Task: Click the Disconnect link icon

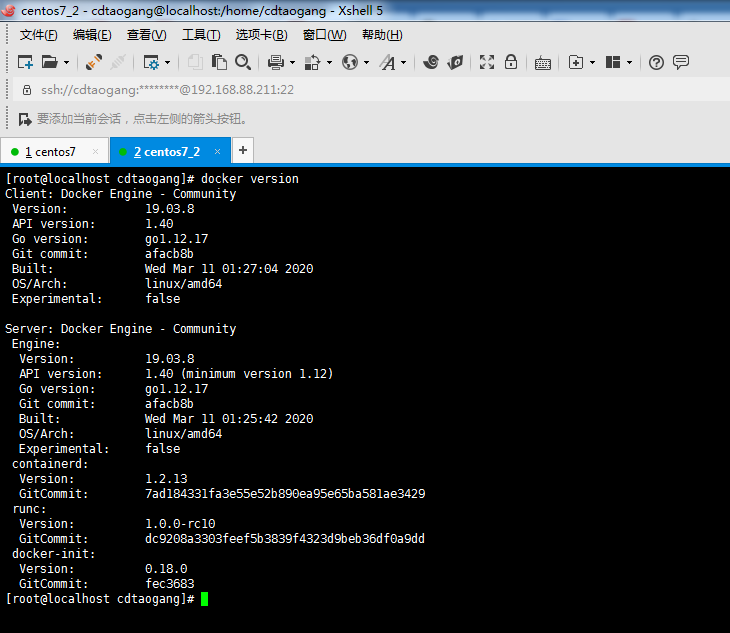Action: [94, 62]
